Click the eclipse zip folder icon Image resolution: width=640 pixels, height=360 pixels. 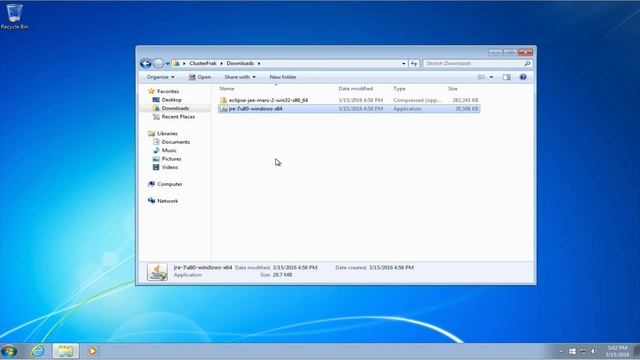pyautogui.click(x=223, y=100)
